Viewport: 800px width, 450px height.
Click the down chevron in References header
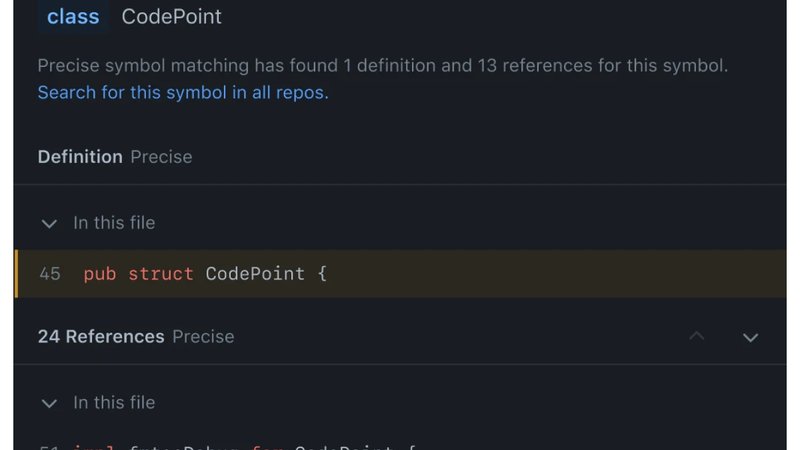(751, 337)
